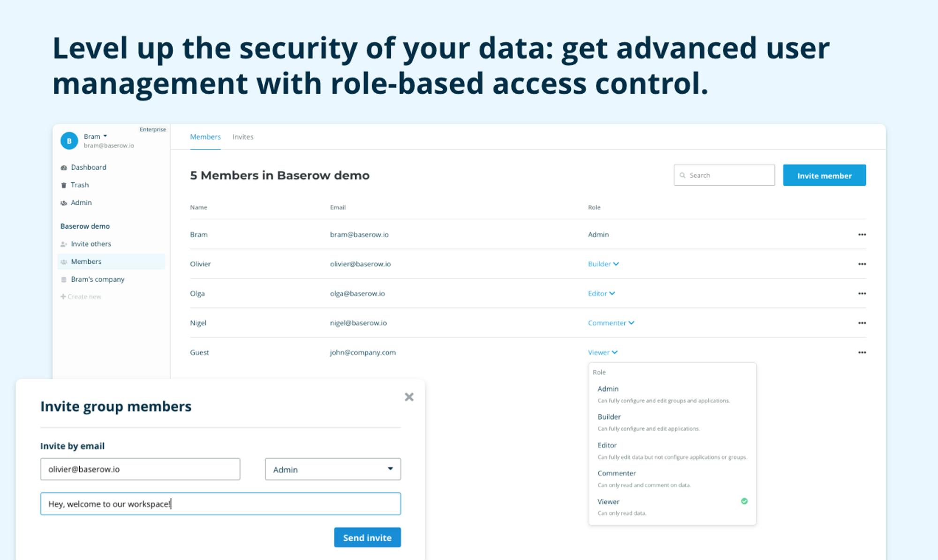The image size is (938, 560).
Task: Click the email nigel@baserow.io
Action: 358,323
